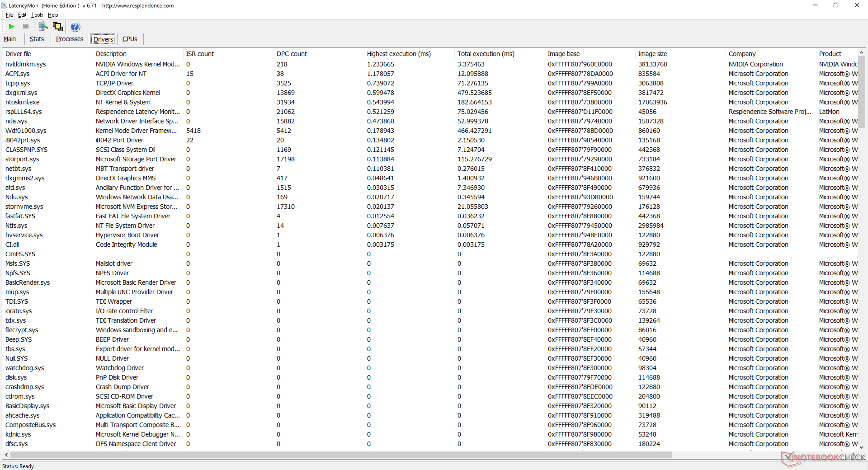868x470 pixels.
Task: Click the vertical scrollbar down arrow
Action: [x=861, y=447]
